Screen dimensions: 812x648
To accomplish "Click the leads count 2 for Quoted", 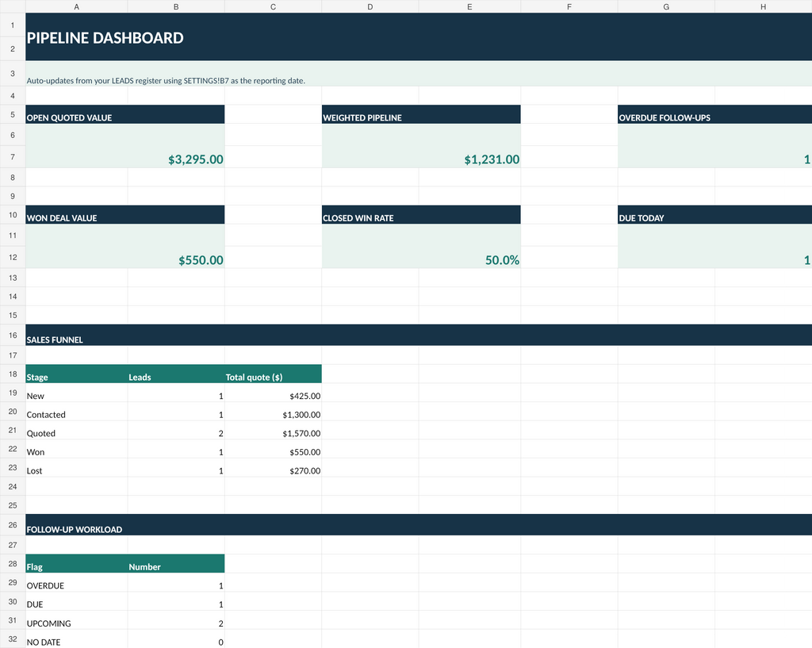I will [176, 430].
